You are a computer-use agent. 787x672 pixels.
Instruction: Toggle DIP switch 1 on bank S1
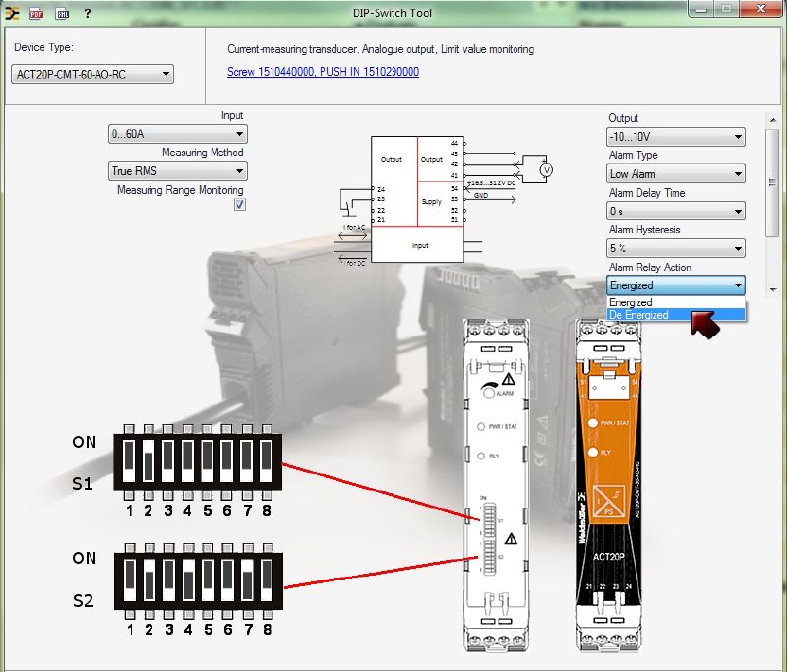point(129,462)
